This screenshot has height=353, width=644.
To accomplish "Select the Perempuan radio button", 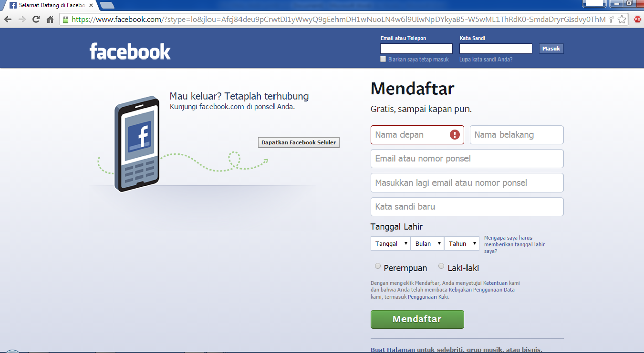I will click(377, 266).
